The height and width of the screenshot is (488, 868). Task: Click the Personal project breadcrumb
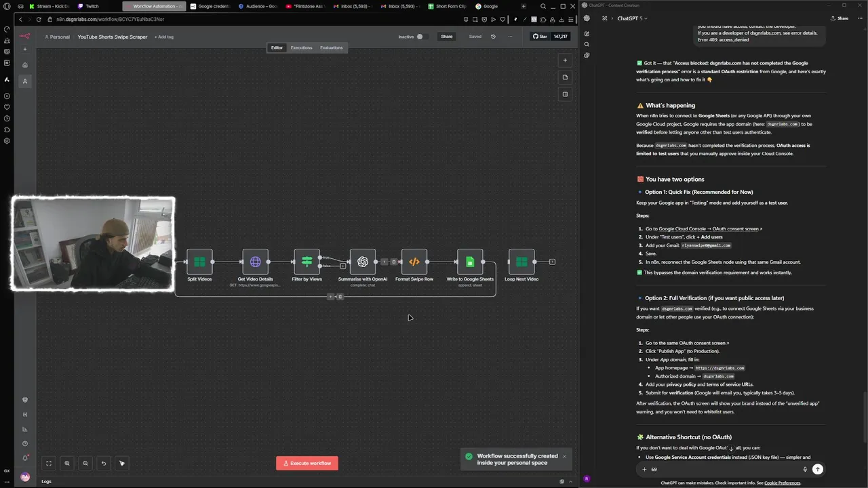tap(57, 37)
